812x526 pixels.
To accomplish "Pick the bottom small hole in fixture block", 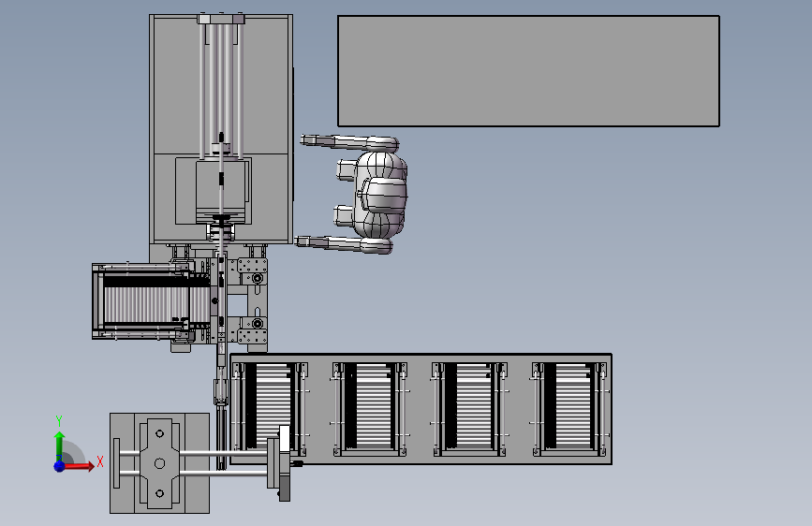I will pyautogui.click(x=159, y=493).
